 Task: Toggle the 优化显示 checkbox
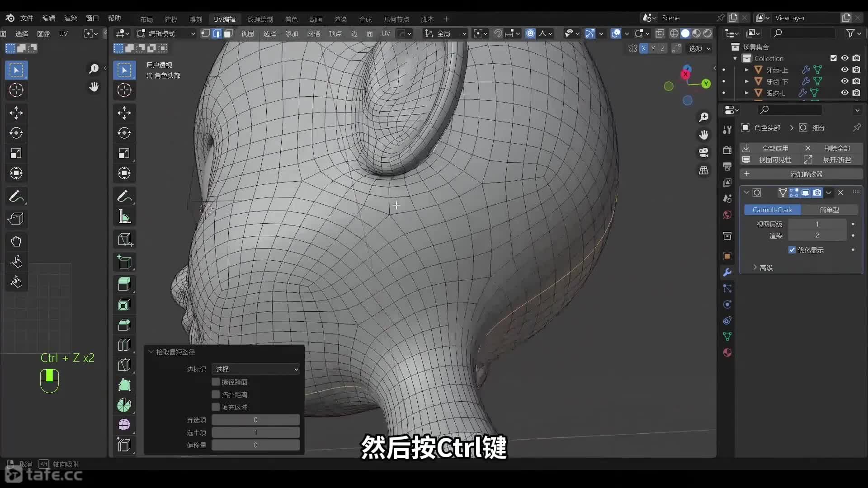pos(792,250)
